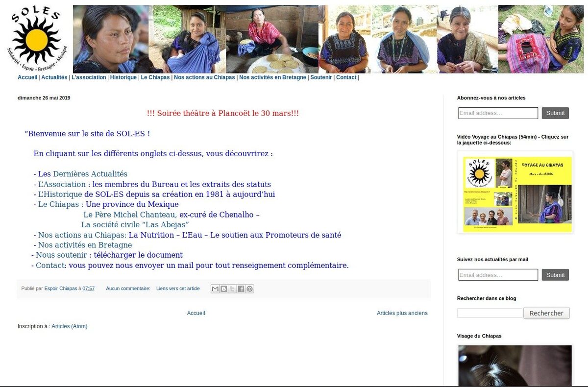Share the post on Facebook
Viewport: 588px width, 387px height.
241,289
